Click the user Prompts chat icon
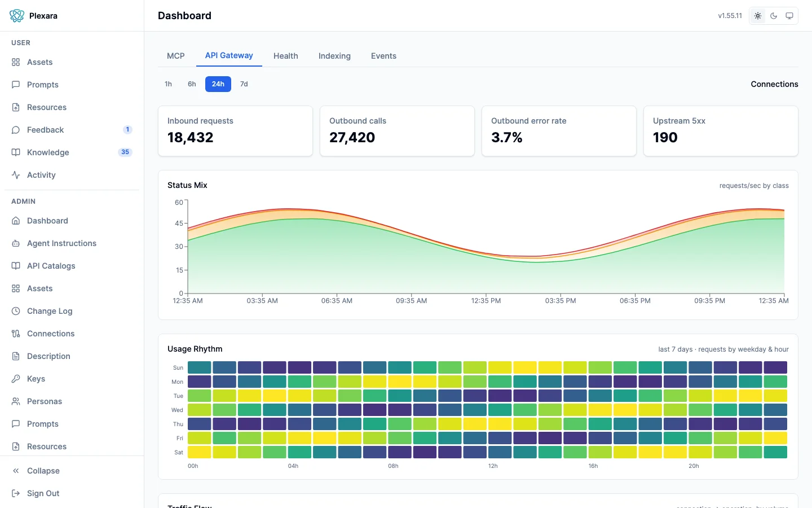Viewport: 812px width, 508px height. pyautogui.click(x=16, y=85)
